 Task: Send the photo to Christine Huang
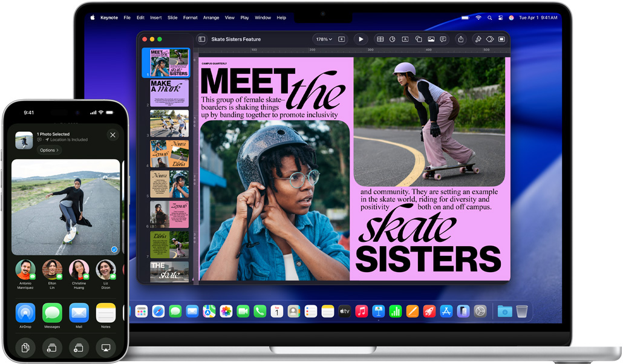pyautogui.click(x=79, y=269)
